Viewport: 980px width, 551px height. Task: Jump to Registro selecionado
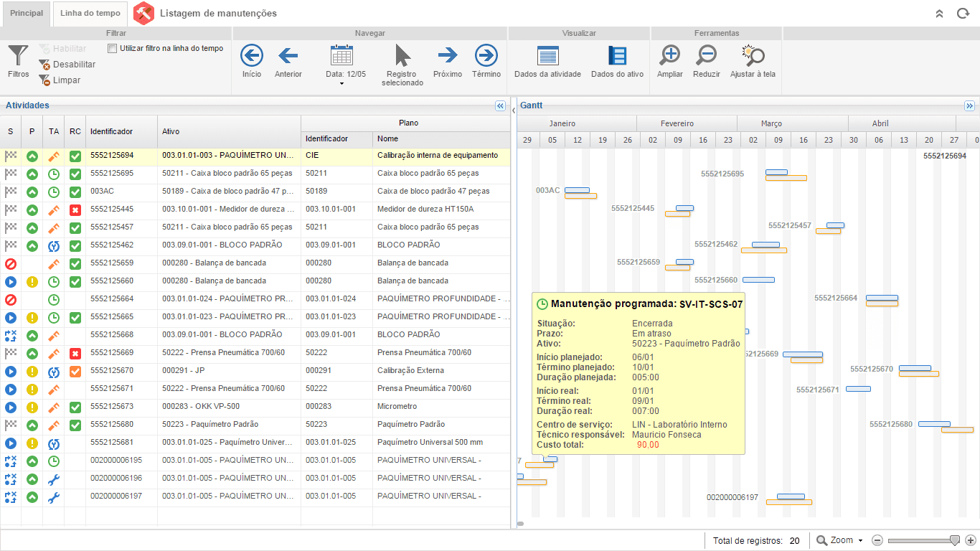pyautogui.click(x=402, y=65)
